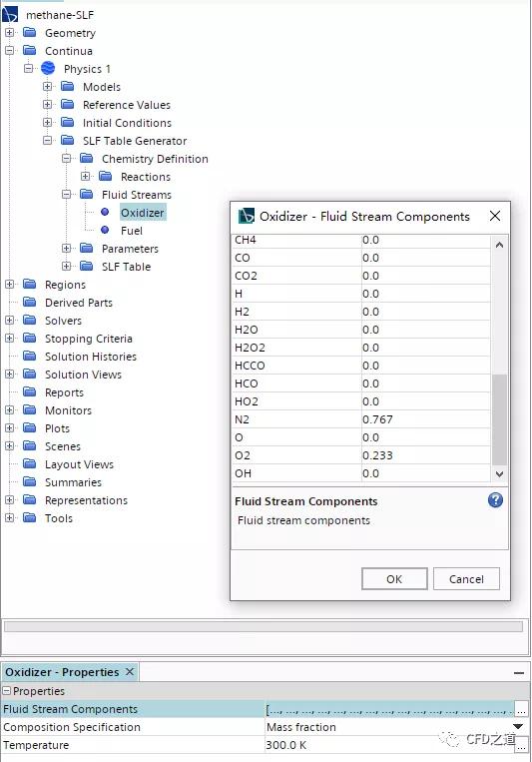Click the Derived Parts folder icon
The height and width of the screenshot is (762, 532).
(x=30, y=303)
